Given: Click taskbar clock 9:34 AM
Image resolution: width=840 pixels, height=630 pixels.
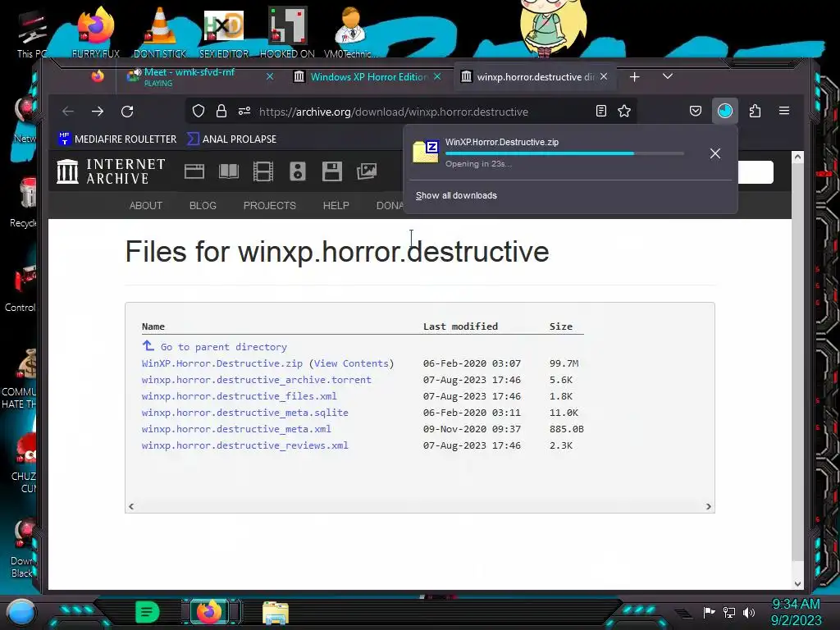Looking at the screenshot, I should click(x=796, y=605).
